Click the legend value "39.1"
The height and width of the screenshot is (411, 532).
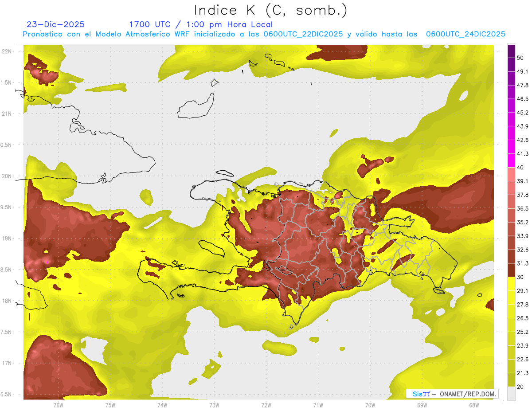coord(523,181)
